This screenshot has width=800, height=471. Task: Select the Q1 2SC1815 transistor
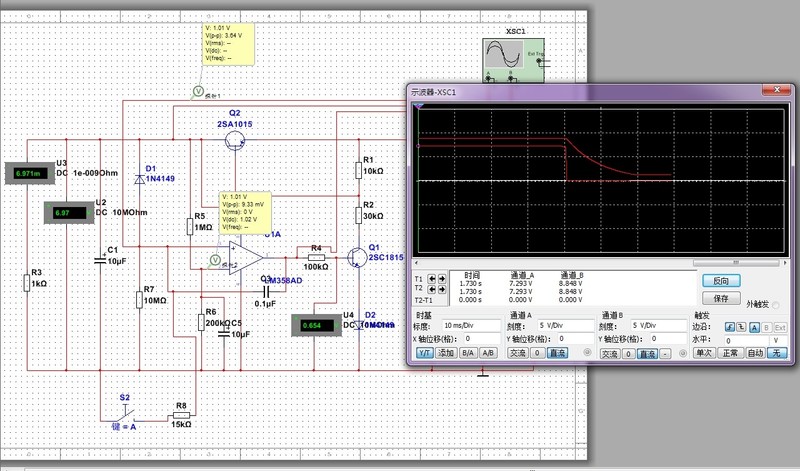(x=356, y=257)
